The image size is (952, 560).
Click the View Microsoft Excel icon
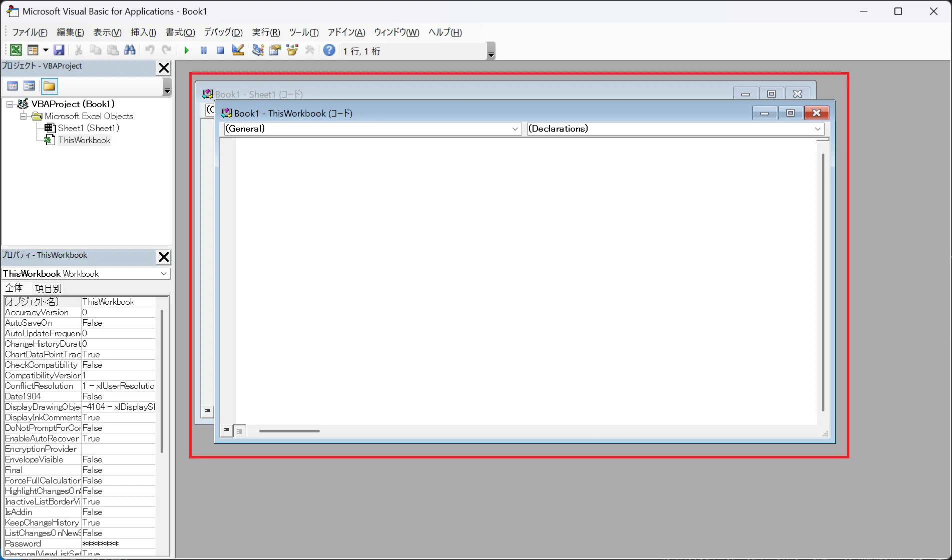tap(16, 50)
